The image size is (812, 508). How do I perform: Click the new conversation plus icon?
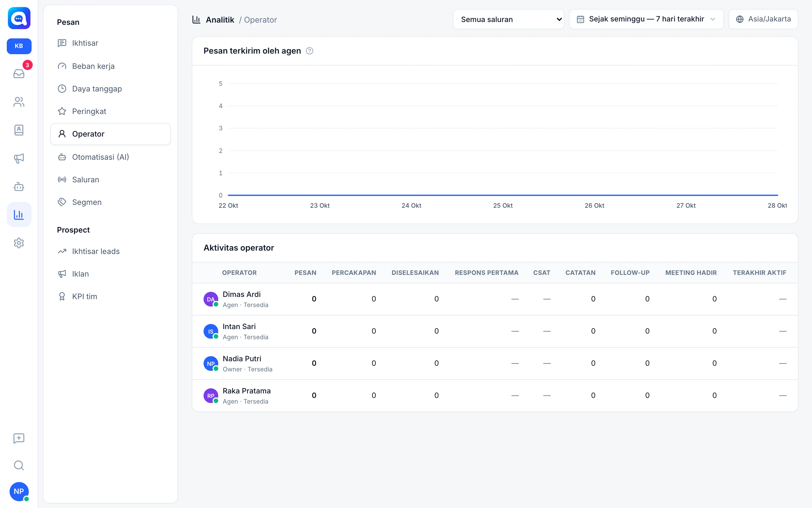pyautogui.click(x=19, y=438)
